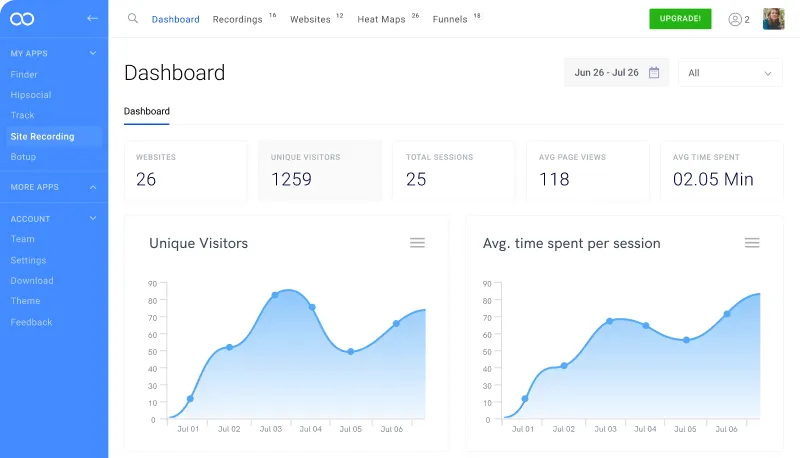Screen dimensions: 800x458
Task: Click Jul 03 data point in Avg. time chart
Action: [x=610, y=321]
